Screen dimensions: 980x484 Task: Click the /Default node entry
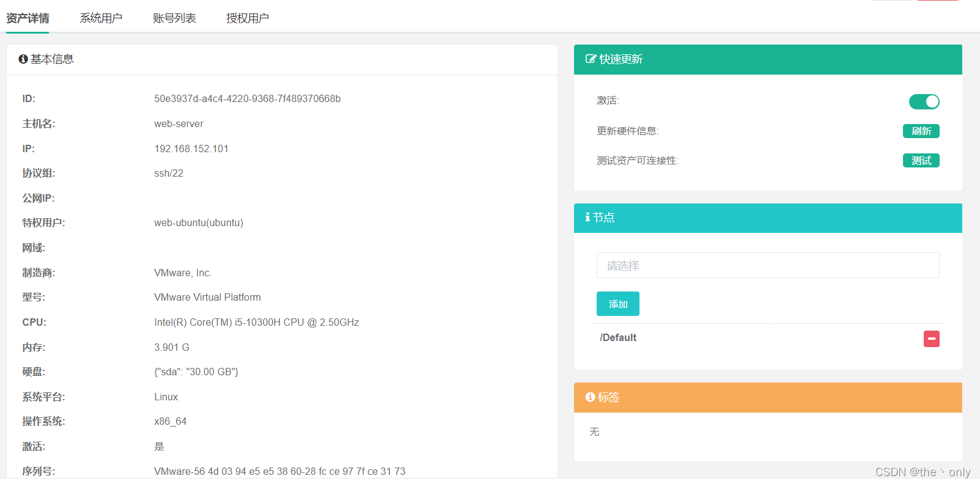pyautogui.click(x=618, y=337)
